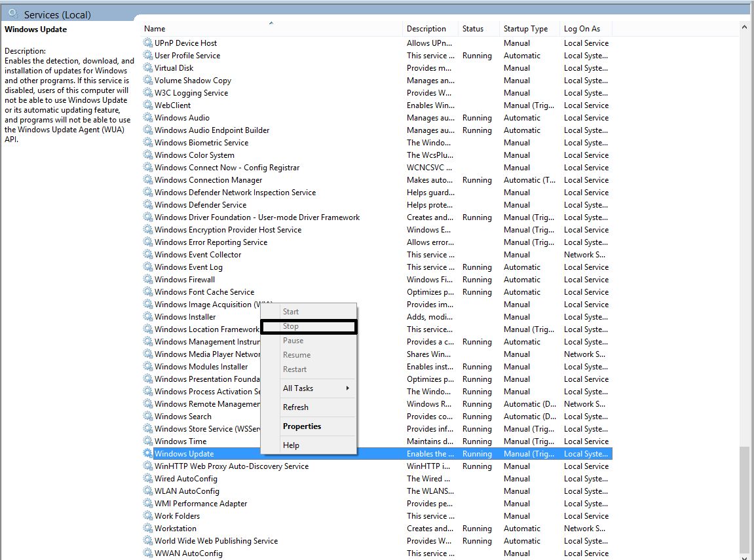Select Windows Connect Now - Config Registrar
This screenshot has height=560, width=754.
point(377,167)
